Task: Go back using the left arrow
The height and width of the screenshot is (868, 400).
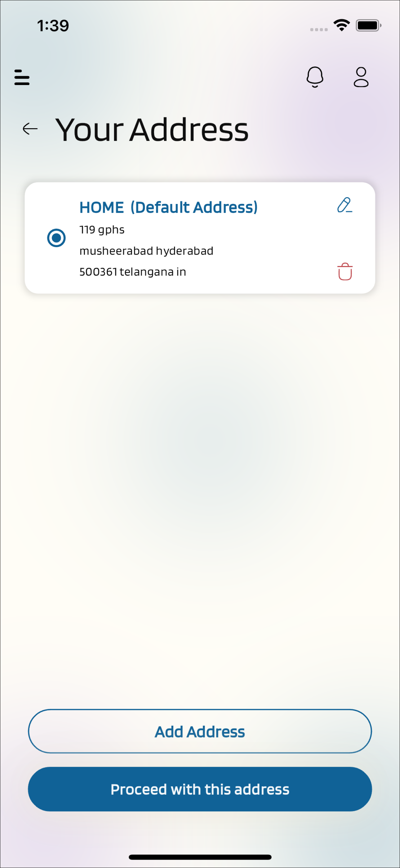Action: 30,129
